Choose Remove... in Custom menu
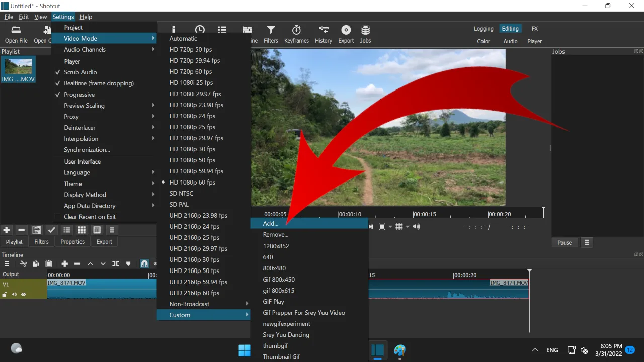The width and height of the screenshot is (644, 362). point(309,235)
